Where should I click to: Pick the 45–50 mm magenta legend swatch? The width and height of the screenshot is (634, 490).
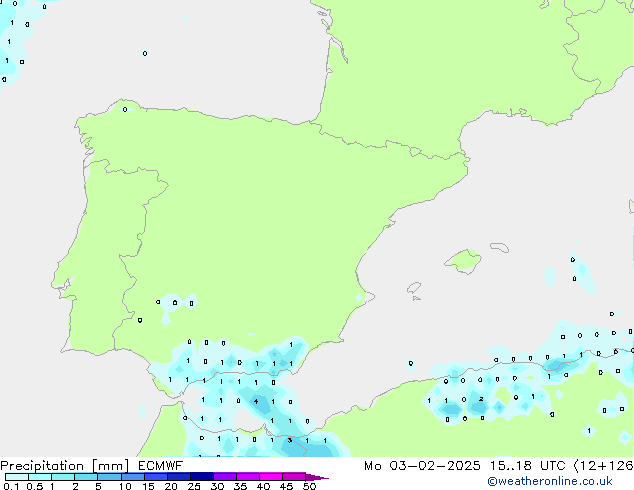coord(294,477)
